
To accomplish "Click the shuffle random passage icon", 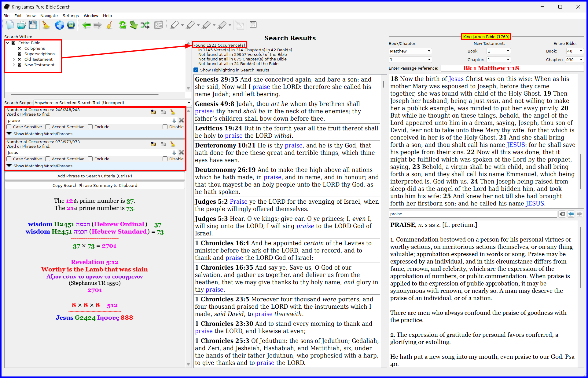I will (145, 25).
